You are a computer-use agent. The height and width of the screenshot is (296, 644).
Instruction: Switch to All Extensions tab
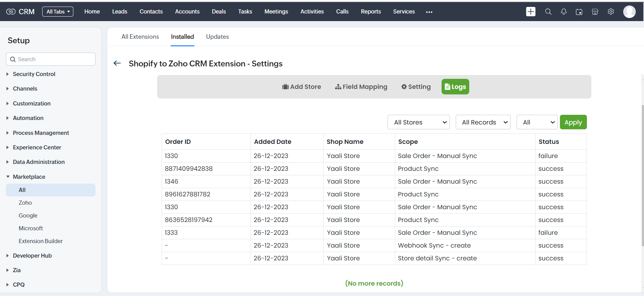tap(140, 37)
